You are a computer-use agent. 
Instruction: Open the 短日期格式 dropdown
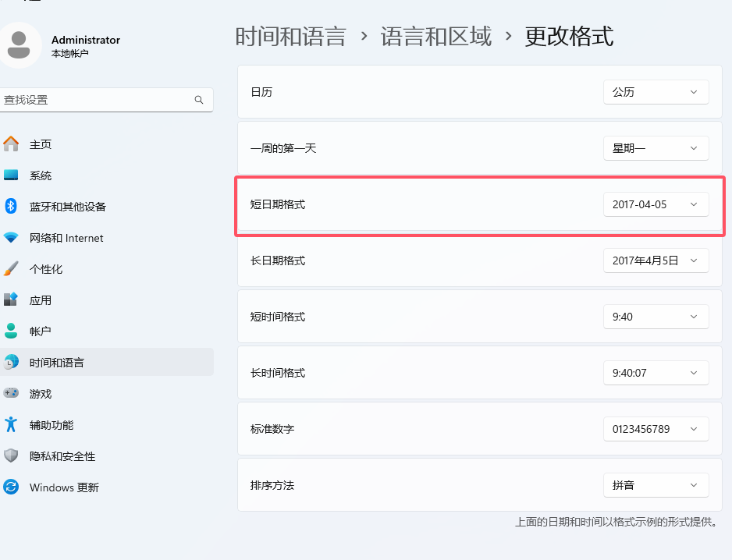[656, 204]
